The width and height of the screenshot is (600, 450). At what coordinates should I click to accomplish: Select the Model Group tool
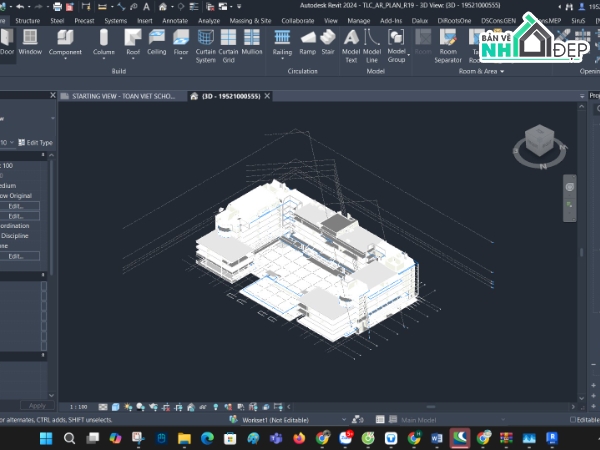point(396,46)
